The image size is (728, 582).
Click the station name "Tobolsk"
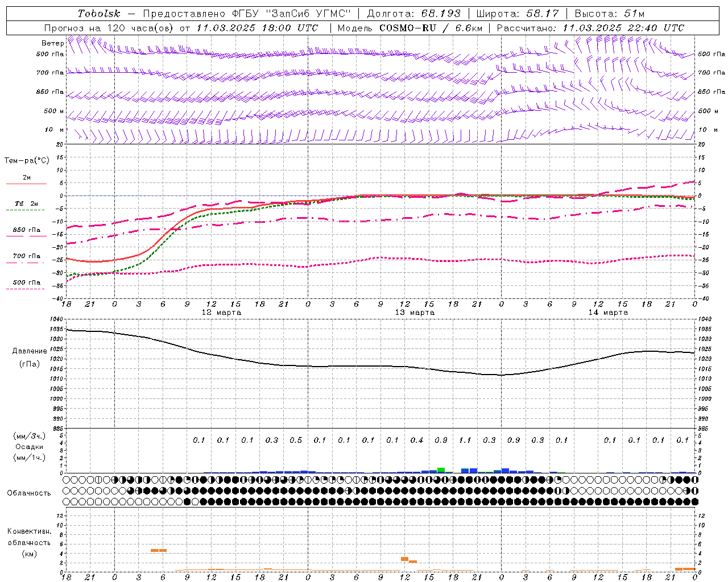pos(100,14)
